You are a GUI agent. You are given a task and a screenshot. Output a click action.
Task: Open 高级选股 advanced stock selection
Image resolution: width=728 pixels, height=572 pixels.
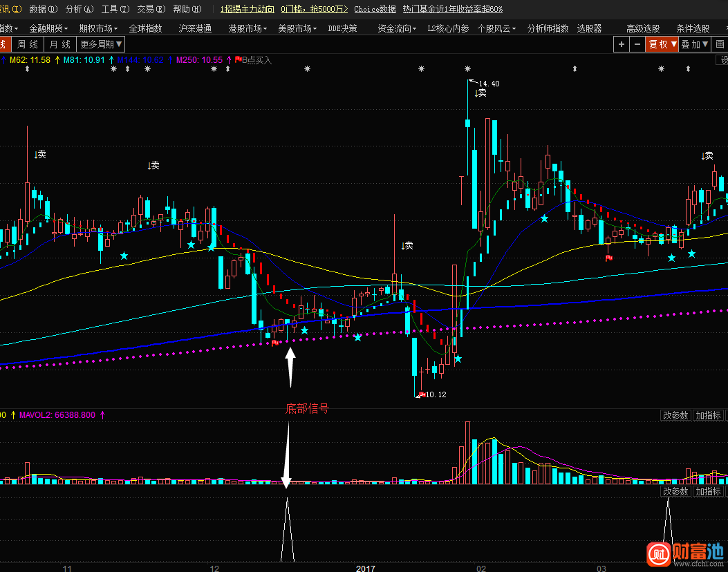click(643, 29)
